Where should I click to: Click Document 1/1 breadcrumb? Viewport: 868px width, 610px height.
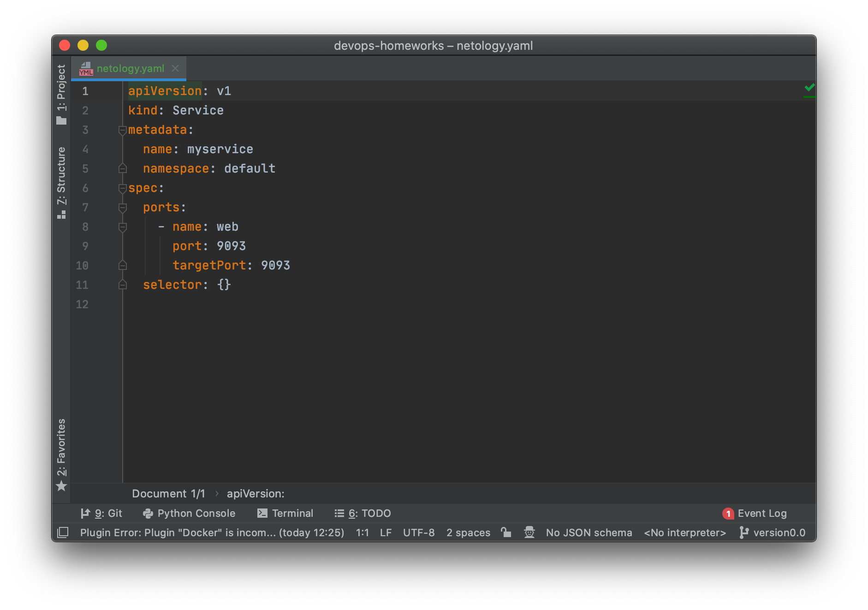[168, 494]
